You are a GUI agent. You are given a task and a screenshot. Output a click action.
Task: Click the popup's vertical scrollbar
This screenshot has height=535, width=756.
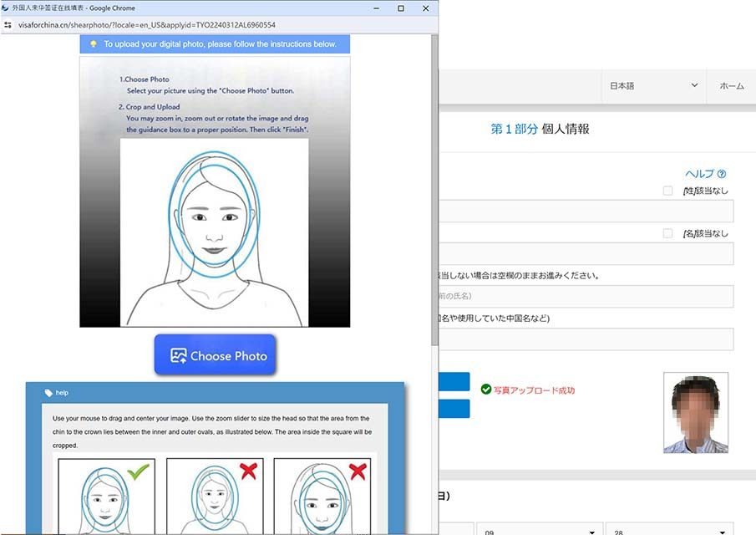[434, 192]
